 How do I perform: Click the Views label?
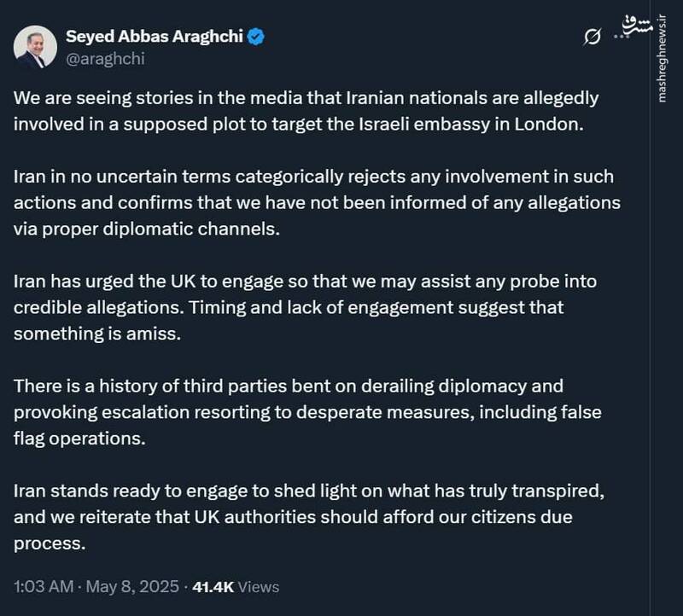[x=259, y=587]
